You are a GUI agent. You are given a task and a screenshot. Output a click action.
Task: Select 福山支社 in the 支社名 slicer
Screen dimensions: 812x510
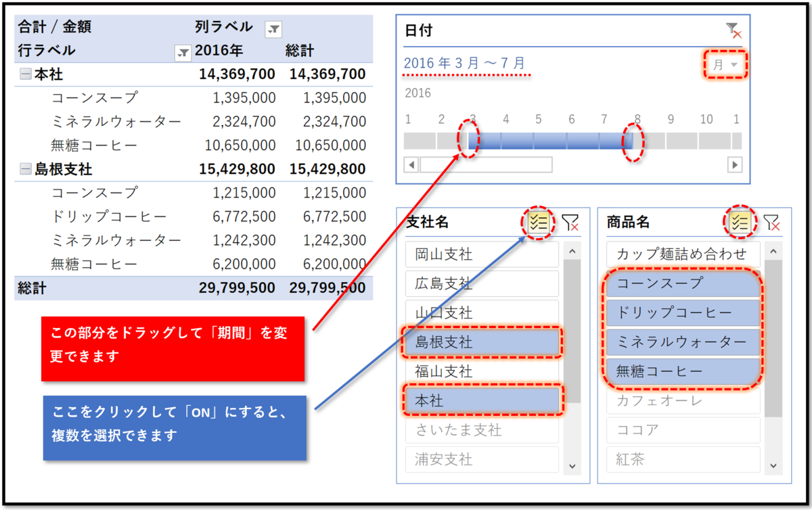tap(482, 371)
